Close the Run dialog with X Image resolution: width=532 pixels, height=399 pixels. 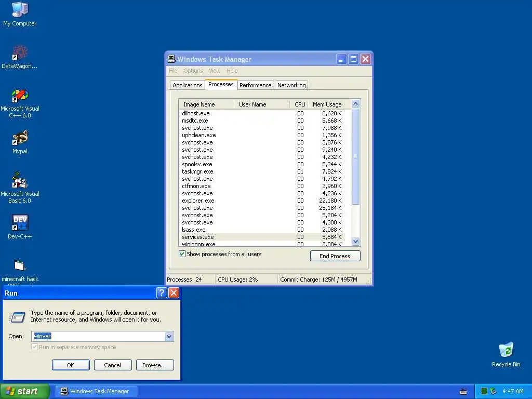point(174,293)
